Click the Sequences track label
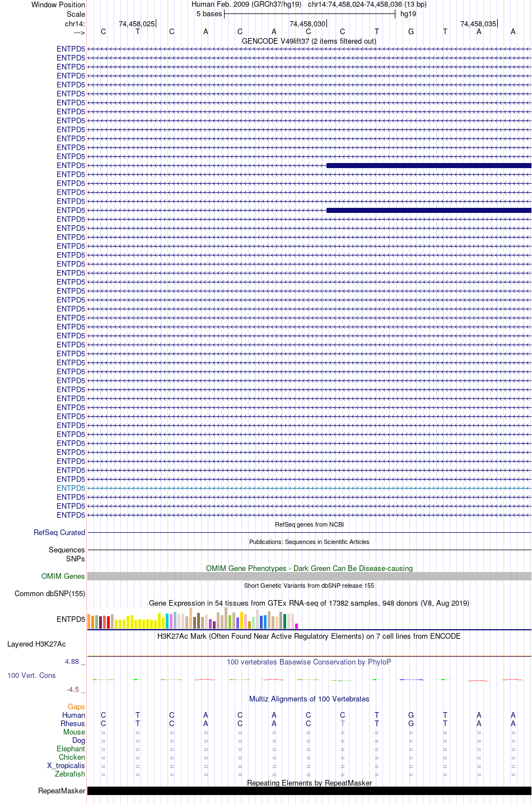The image size is (532, 804). coord(67,550)
